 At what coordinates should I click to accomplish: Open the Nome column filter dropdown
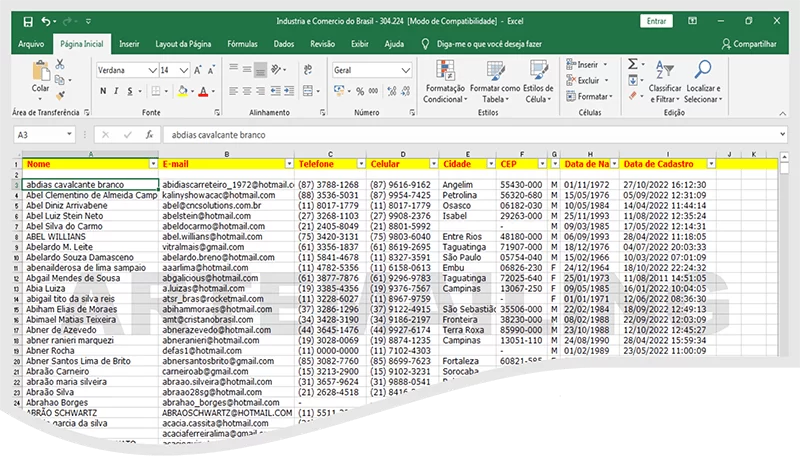point(153,164)
